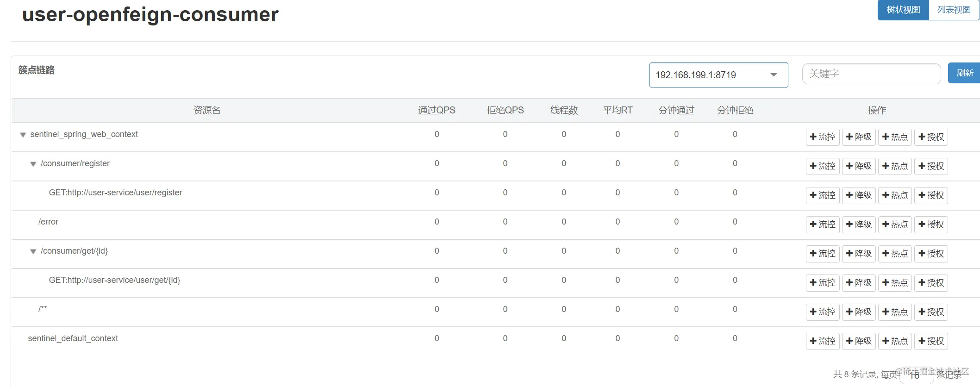Switch to 树状视图 tab
The image size is (980, 387).
903,10
